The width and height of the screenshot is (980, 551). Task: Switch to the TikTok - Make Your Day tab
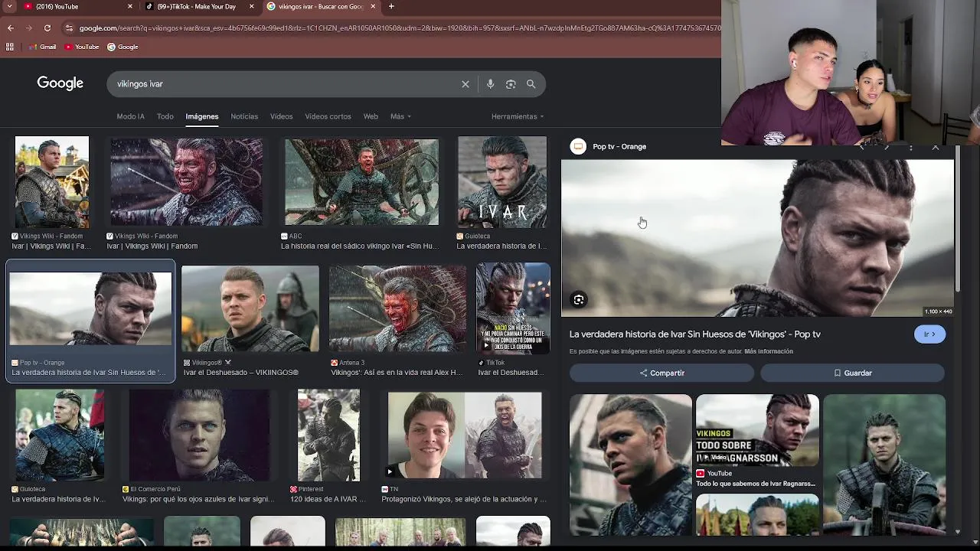click(x=199, y=6)
